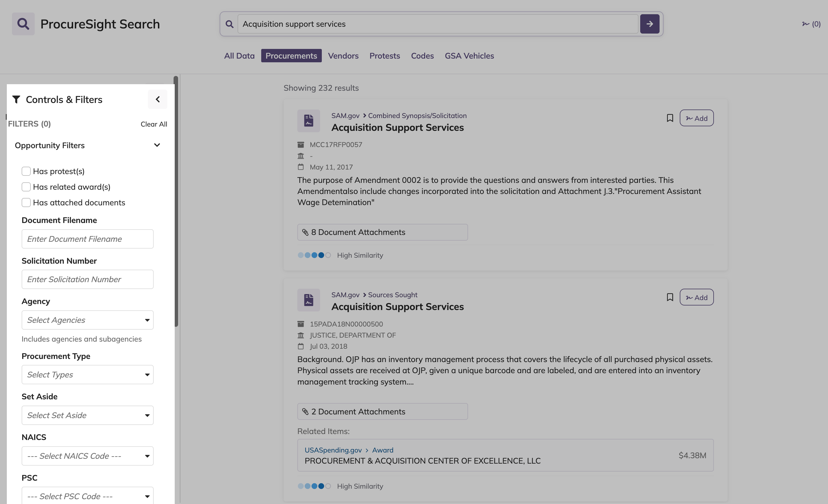Open the Select Set Aside dropdown
The height and width of the screenshot is (504, 828).
pyautogui.click(x=88, y=415)
